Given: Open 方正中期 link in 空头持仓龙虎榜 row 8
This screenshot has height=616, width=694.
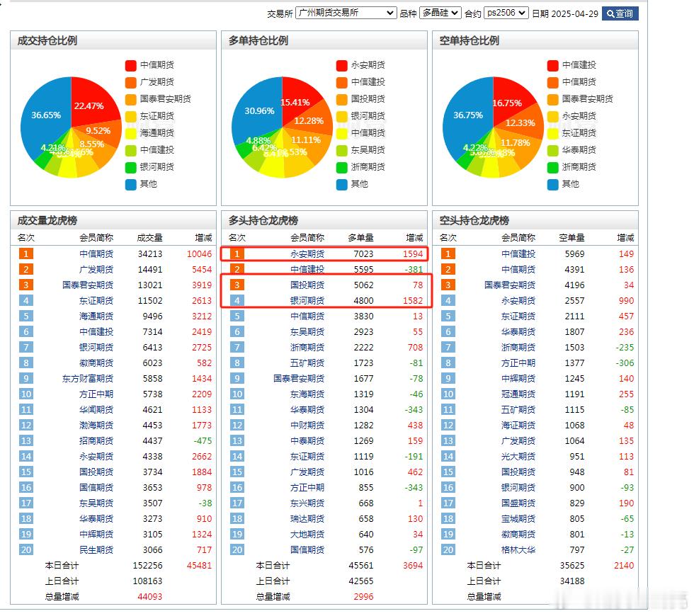Looking at the screenshot, I should point(518,363).
